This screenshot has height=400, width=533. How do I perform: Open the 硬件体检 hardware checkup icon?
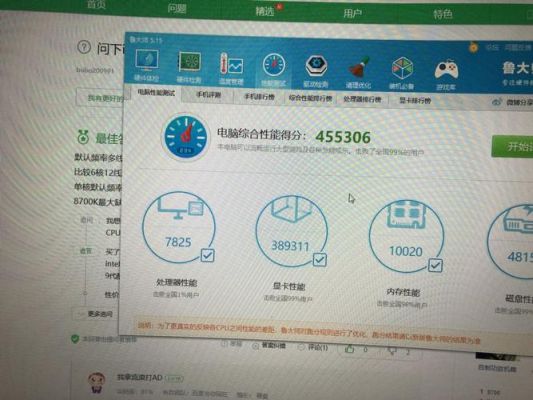pos(147,66)
